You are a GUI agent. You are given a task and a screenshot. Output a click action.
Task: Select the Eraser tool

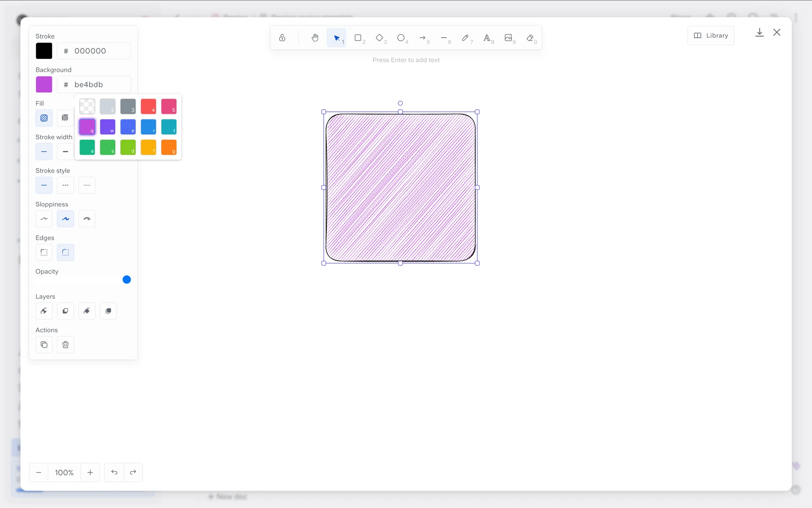[x=530, y=38]
